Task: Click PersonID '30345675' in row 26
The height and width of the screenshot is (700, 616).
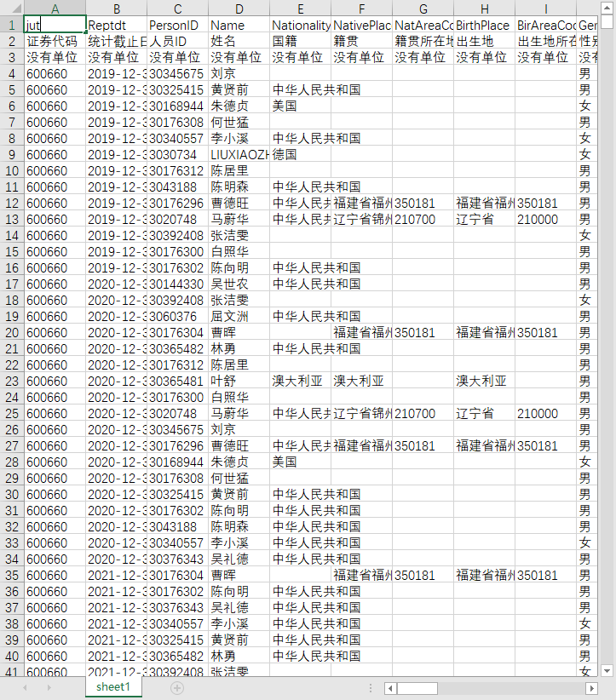Action: (x=178, y=429)
